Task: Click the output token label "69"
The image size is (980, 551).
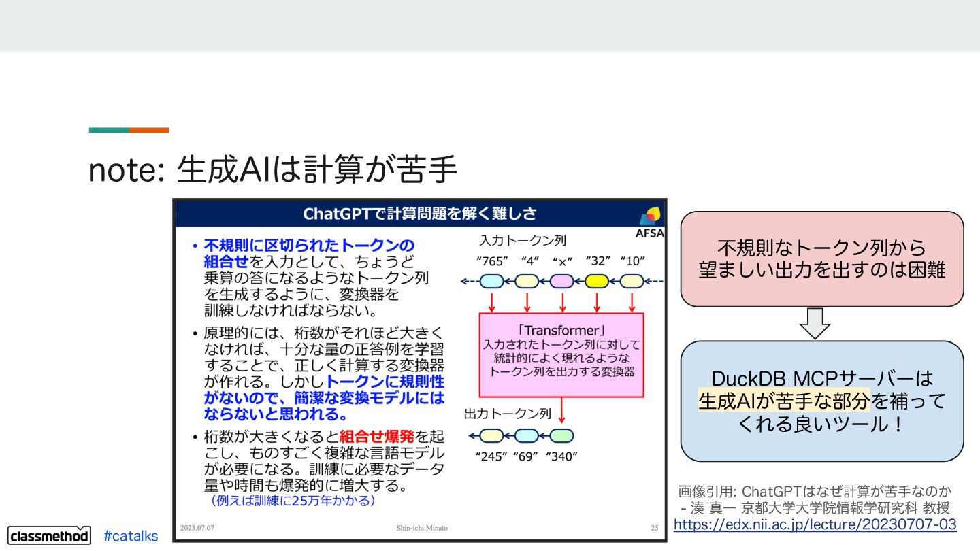Action: (525, 456)
